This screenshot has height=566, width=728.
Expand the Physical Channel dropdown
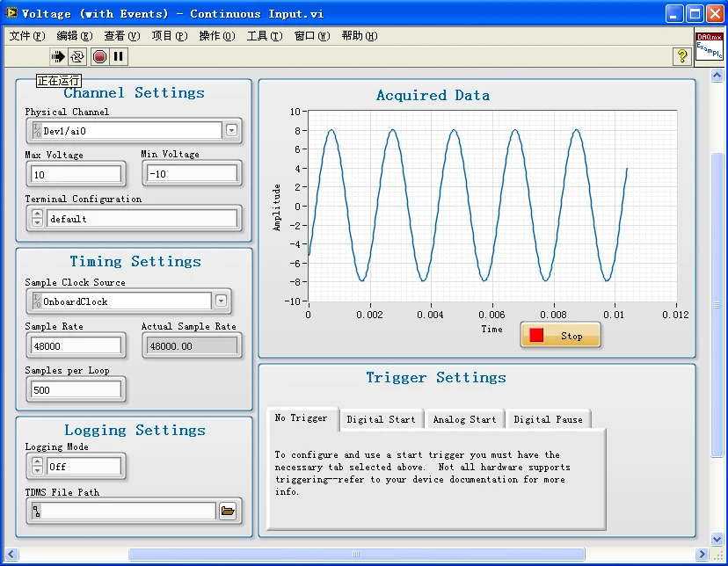[x=231, y=131]
